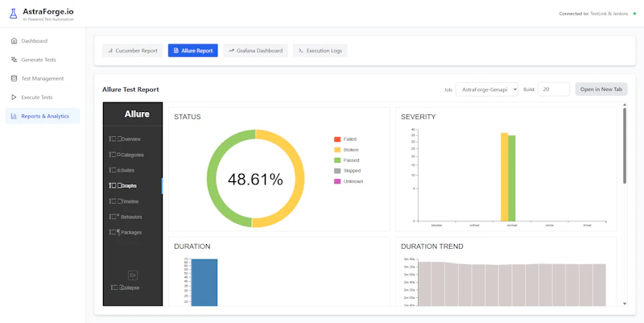The height and width of the screenshot is (323, 644).
Task: Open Allure Overview section
Action: pyautogui.click(x=133, y=139)
